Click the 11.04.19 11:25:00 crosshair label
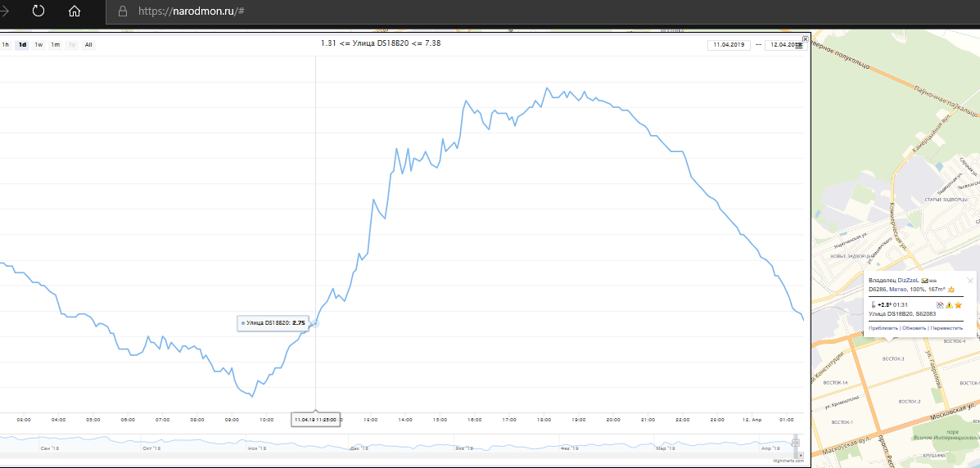This screenshot has height=468, width=980. (316, 420)
